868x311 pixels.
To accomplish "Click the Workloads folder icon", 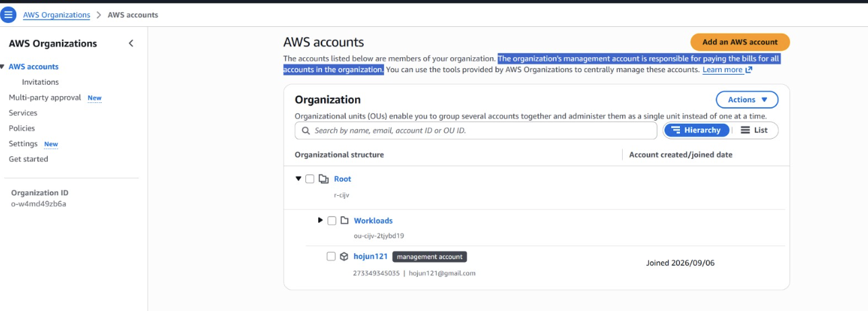I will [344, 221].
